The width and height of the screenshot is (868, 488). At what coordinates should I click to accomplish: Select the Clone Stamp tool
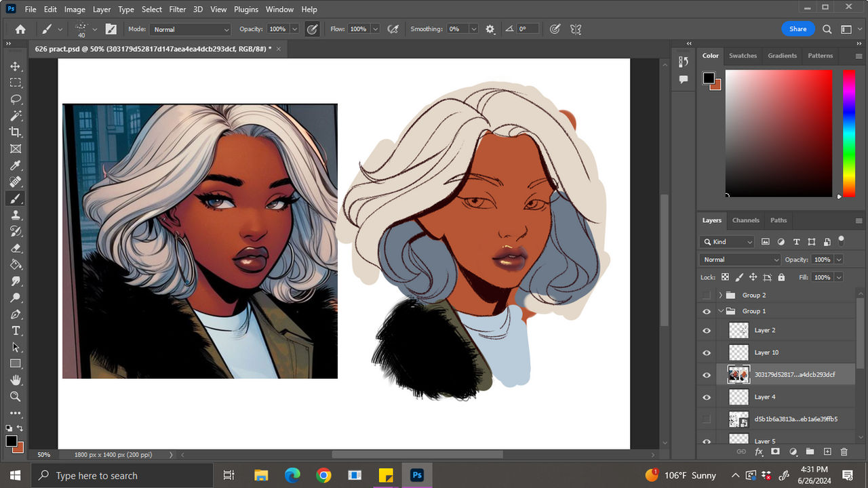pyautogui.click(x=15, y=215)
